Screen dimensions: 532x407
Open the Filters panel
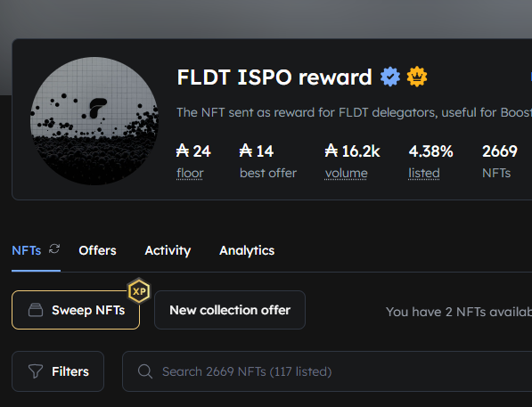pyautogui.click(x=58, y=371)
